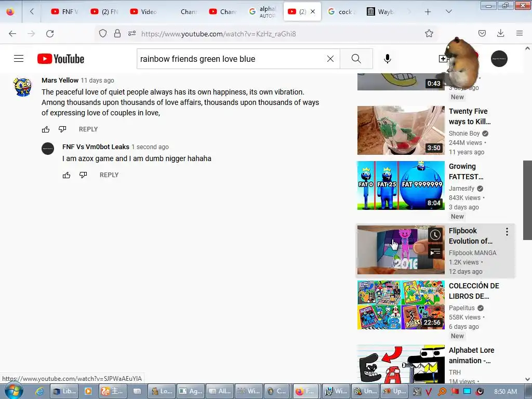Open the blender thumbnail with 3:50 duration
Image resolution: width=532 pixels, height=399 pixels.
click(401, 130)
